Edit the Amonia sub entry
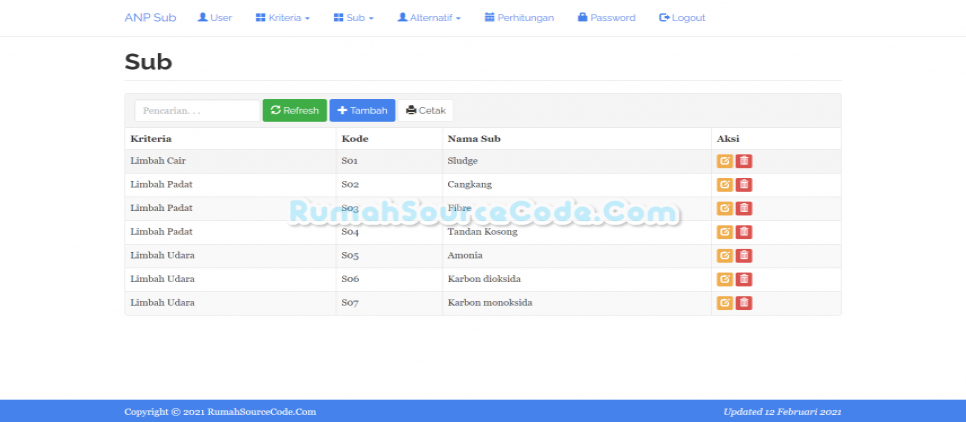The image size is (966, 422). [724, 256]
